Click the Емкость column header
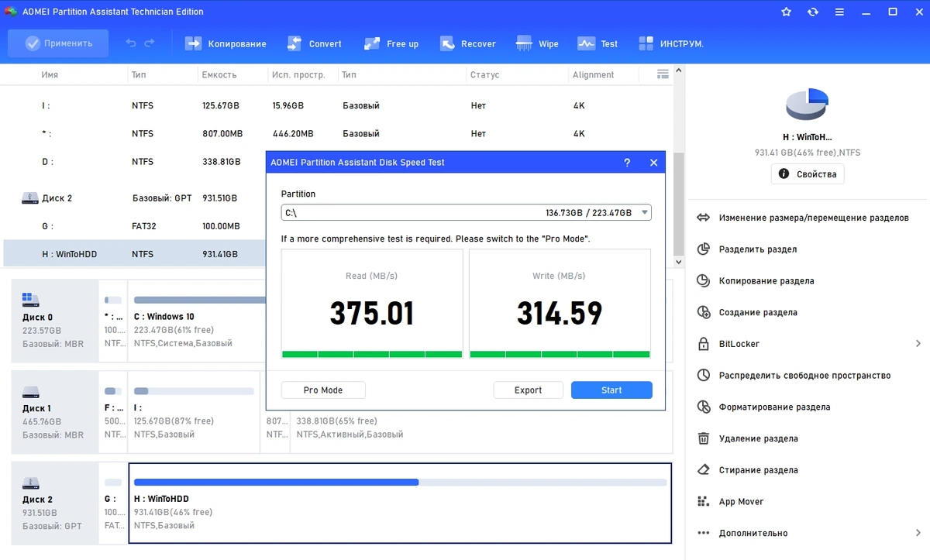Image resolution: width=930 pixels, height=560 pixels. (219, 75)
